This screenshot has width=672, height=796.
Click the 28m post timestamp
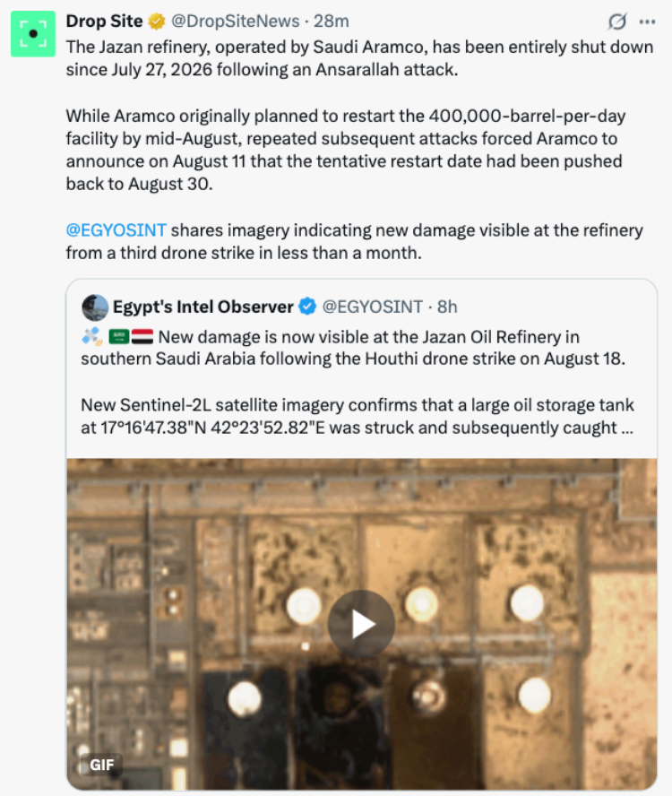(x=331, y=22)
